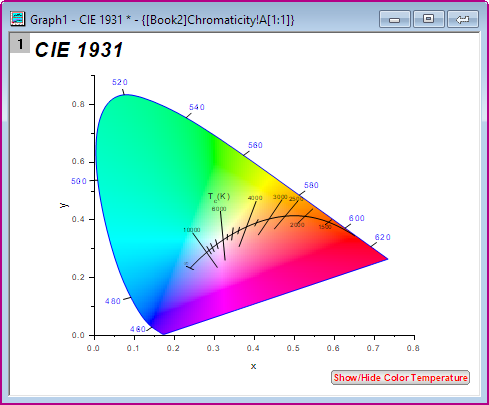This screenshot has height=405, width=489.
Task: Click the y axis title
Action: tap(63, 205)
